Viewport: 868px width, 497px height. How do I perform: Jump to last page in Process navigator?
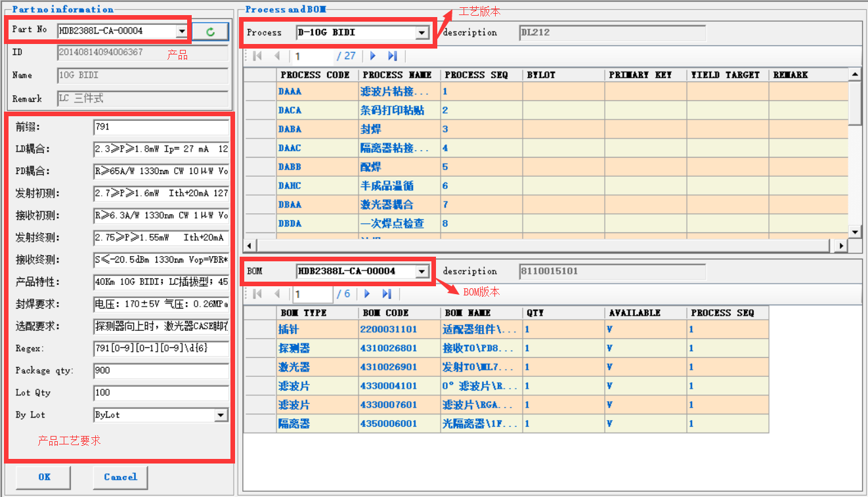coord(393,56)
